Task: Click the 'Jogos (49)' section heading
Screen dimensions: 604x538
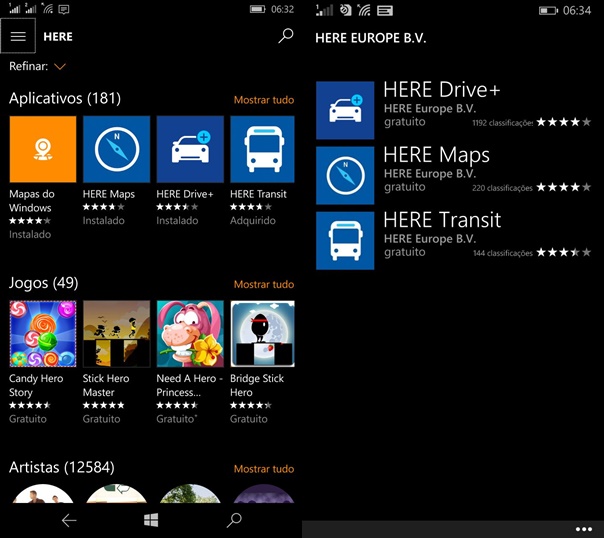Action: (x=44, y=283)
